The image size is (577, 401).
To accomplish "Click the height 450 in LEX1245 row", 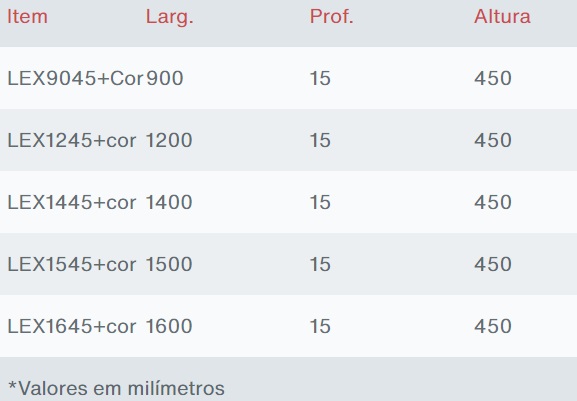I will pos(493,140).
